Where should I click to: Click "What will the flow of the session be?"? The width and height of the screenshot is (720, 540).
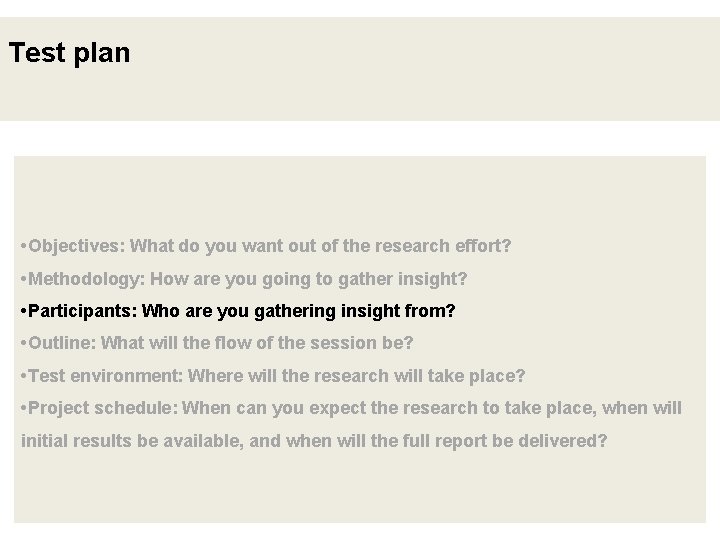257,343
